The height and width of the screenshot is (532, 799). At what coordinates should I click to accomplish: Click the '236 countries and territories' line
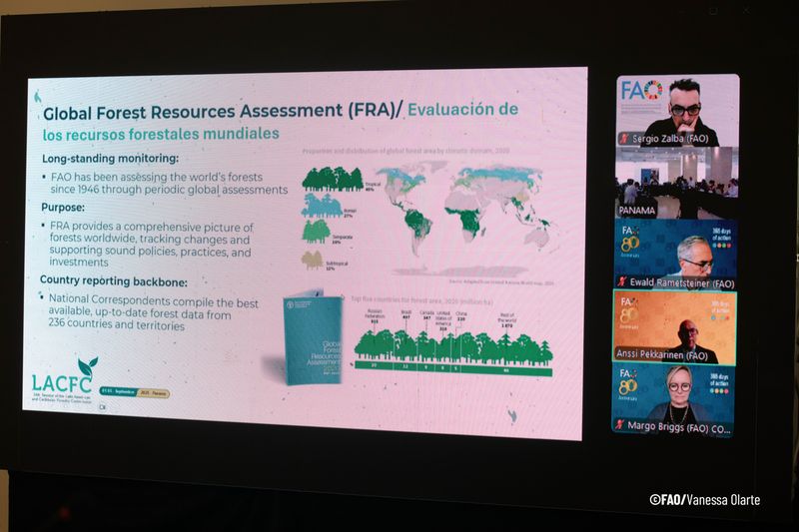point(116,324)
